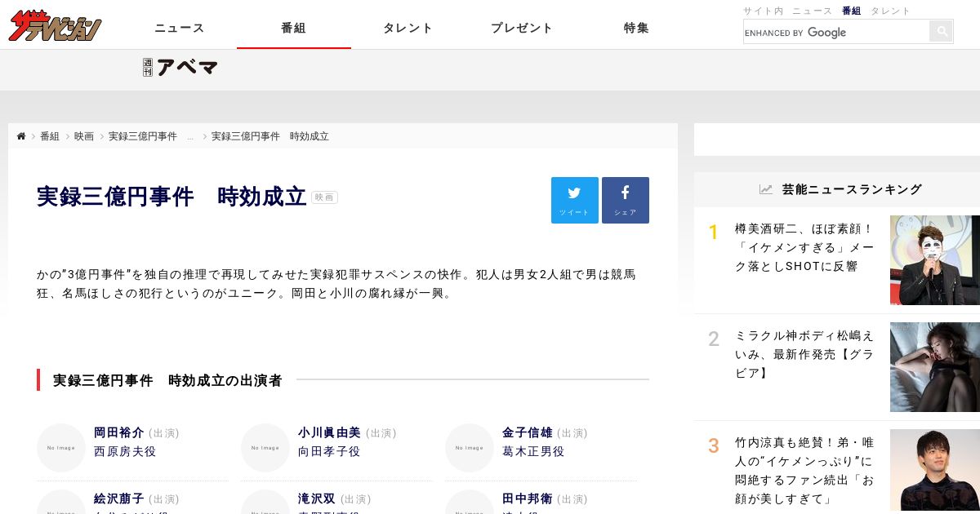Click the last breadcrumb 実録三億円事件 時効成立

(270, 136)
